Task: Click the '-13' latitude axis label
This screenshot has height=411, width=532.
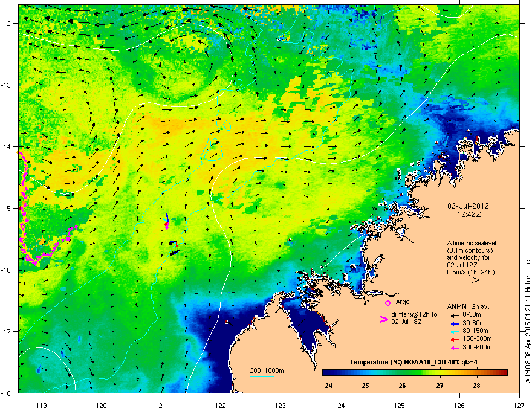Action: point(7,85)
